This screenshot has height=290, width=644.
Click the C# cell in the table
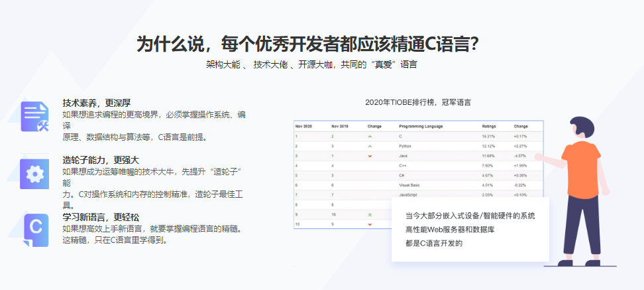(x=402, y=176)
